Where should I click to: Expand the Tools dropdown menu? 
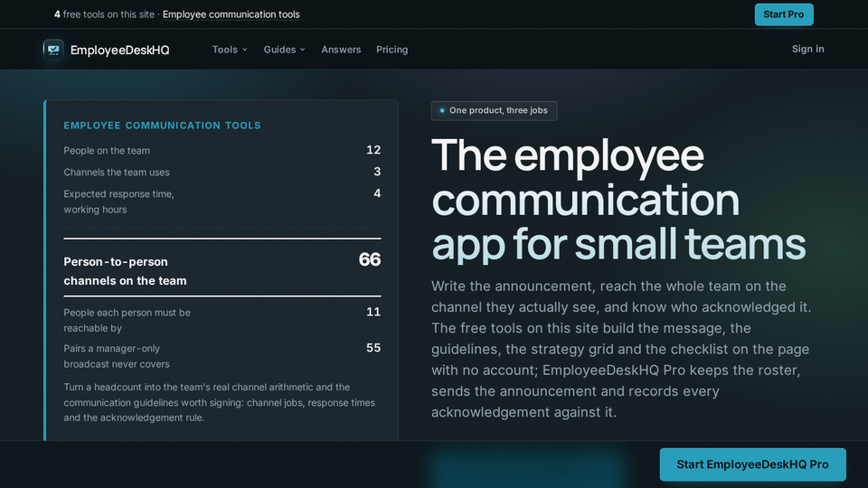click(230, 49)
